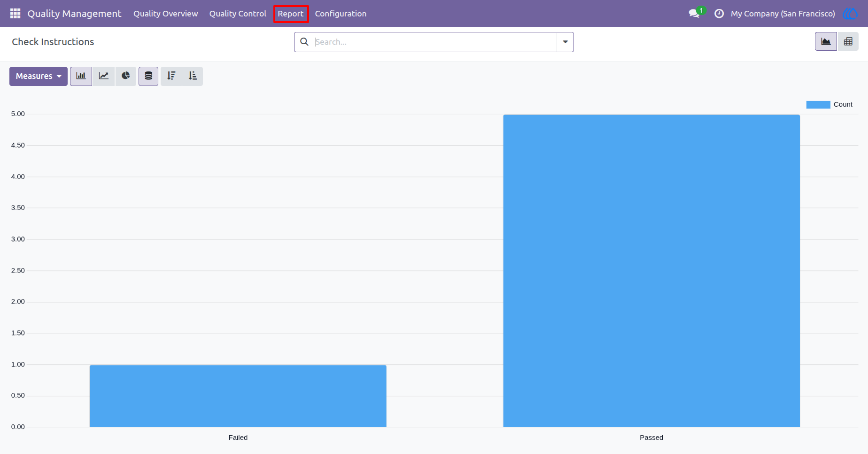The width and height of the screenshot is (868, 454).
Task: Toggle the search options dropdown arrow
Action: 565,42
